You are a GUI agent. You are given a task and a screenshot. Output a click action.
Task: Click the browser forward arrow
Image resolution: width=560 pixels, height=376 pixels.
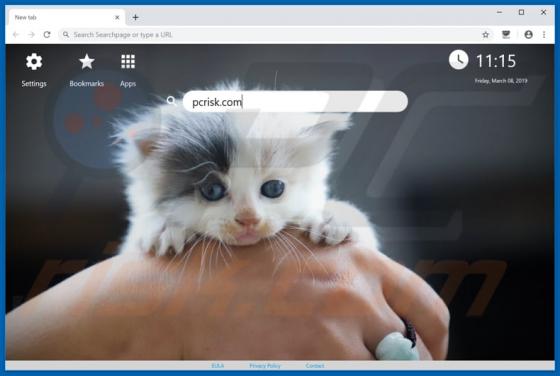(31, 35)
